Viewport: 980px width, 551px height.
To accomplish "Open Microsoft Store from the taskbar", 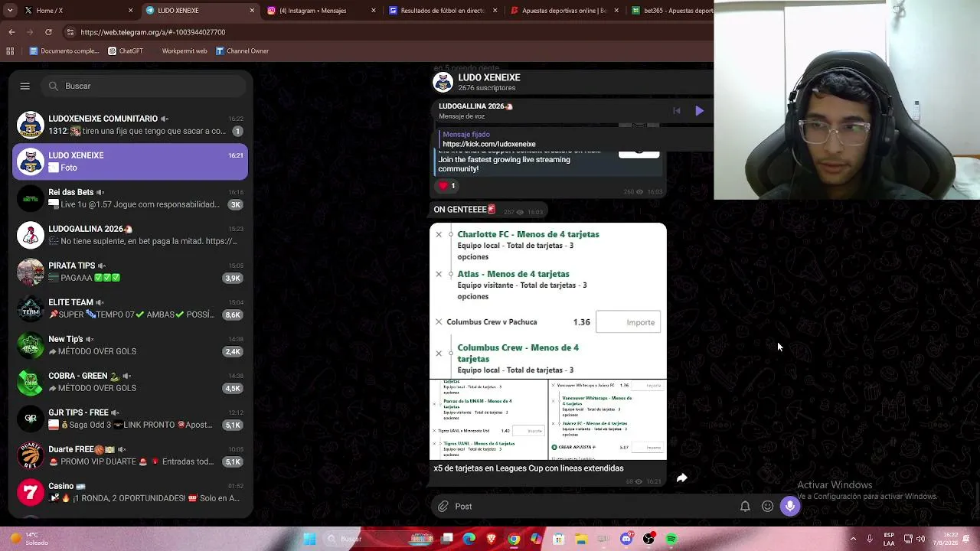I will (559, 540).
